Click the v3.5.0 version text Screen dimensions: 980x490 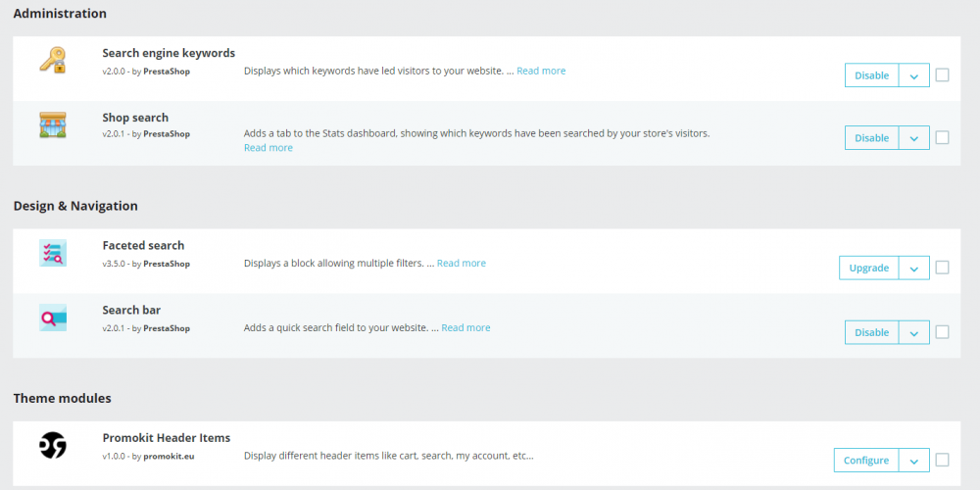click(113, 264)
